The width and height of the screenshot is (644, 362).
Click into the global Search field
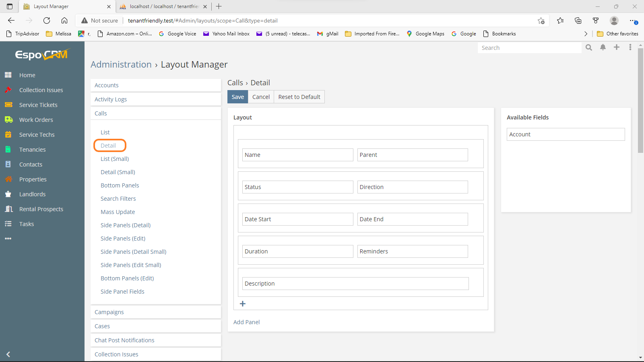(529, 48)
